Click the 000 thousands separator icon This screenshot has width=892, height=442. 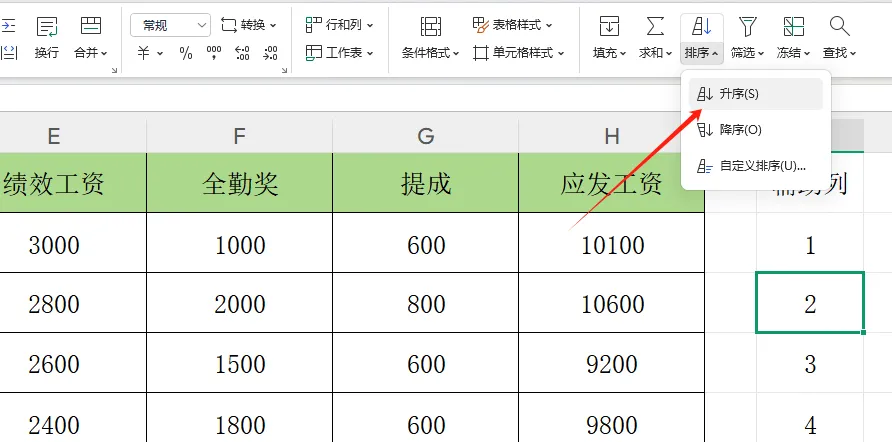(214, 53)
